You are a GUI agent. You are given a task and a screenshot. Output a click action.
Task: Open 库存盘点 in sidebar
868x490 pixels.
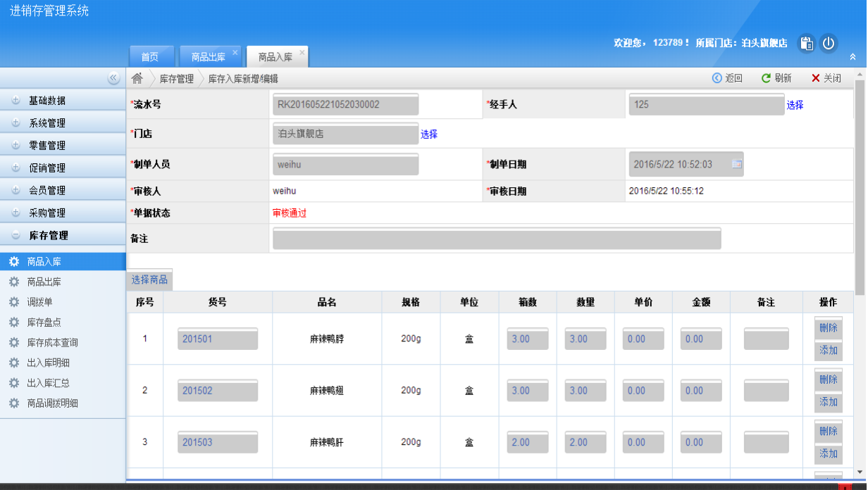(44, 322)
